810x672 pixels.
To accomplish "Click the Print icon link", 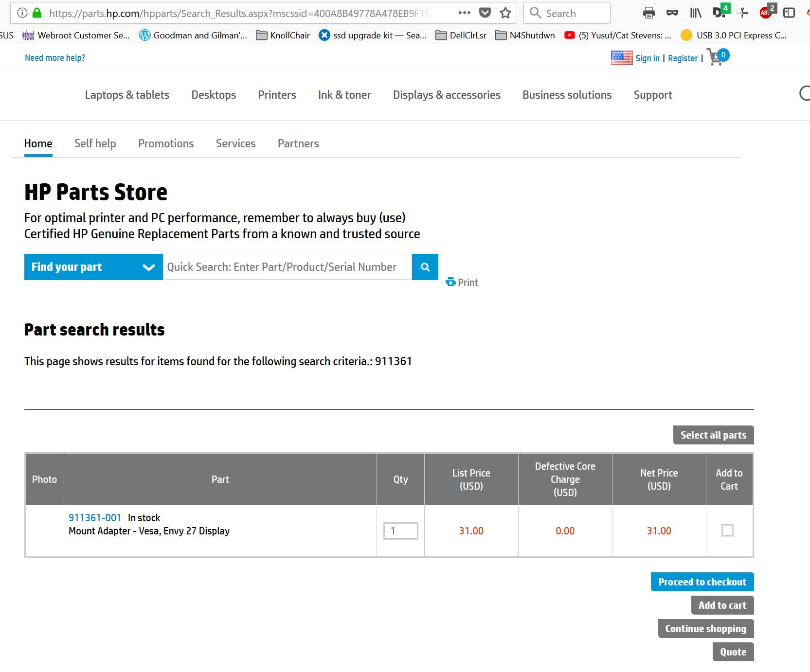I will [x=462, y=282].
